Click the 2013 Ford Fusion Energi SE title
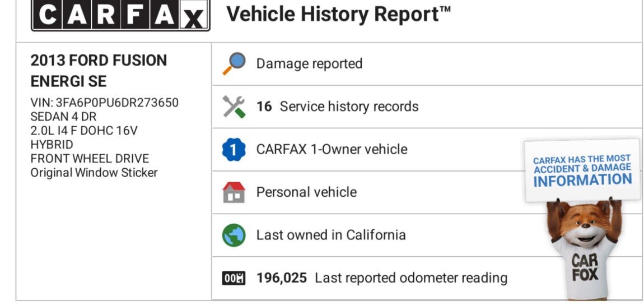Image resolution: width=644 pixels, height=305 pixels. [99, 71]
